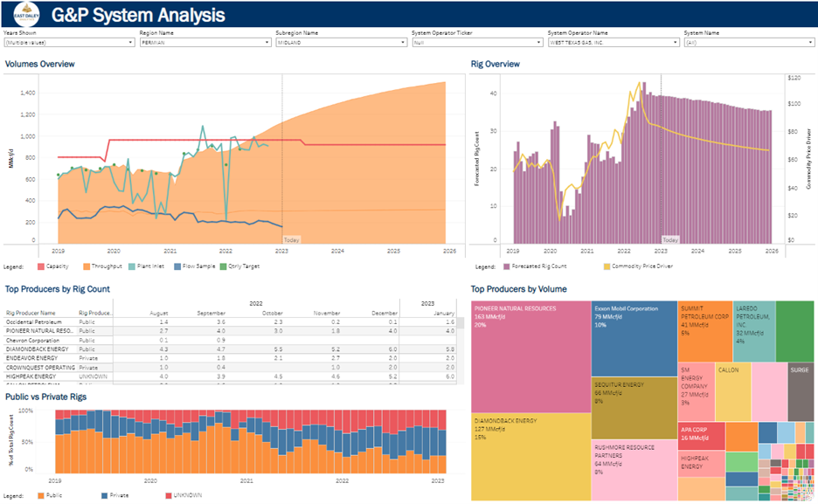Click the Highpeak Energy treemap tile
Viewport: 818px width, 504px height.
click(x=702, y=463)
